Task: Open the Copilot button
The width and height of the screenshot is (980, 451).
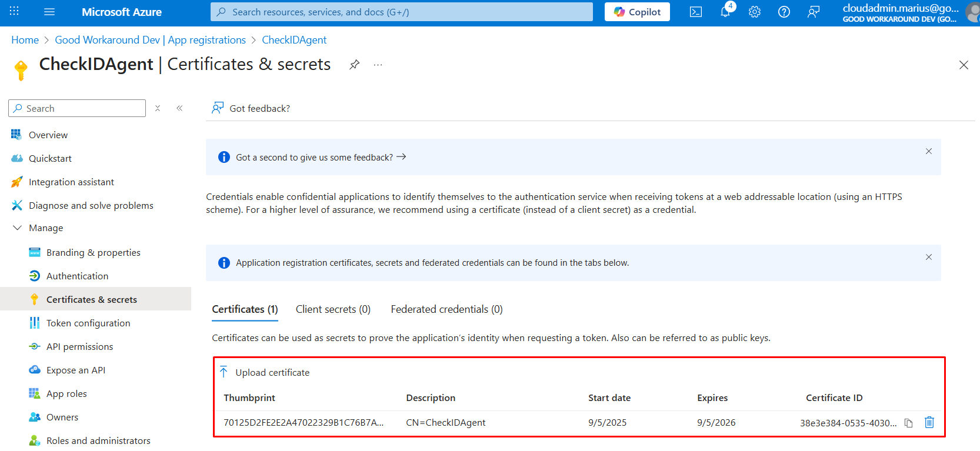Action: (x=637, y=12)
